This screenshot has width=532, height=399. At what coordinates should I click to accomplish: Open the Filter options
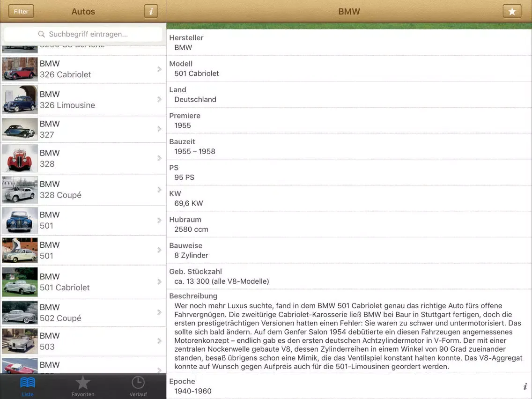click(x=21, y=11)
